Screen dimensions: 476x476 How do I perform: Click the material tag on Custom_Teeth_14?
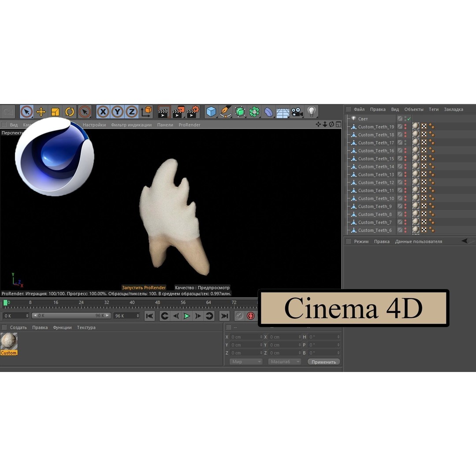(x=416, y=166)
